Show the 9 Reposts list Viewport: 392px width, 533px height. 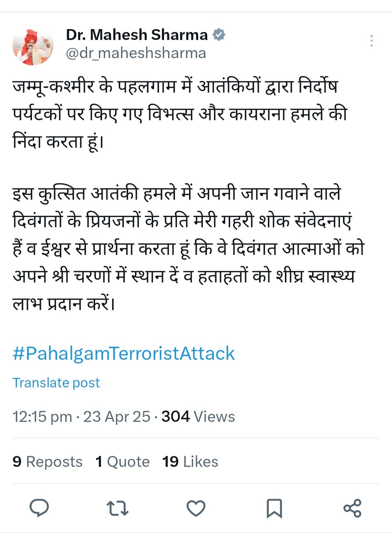pyautogui.click(x=47, y=462)
